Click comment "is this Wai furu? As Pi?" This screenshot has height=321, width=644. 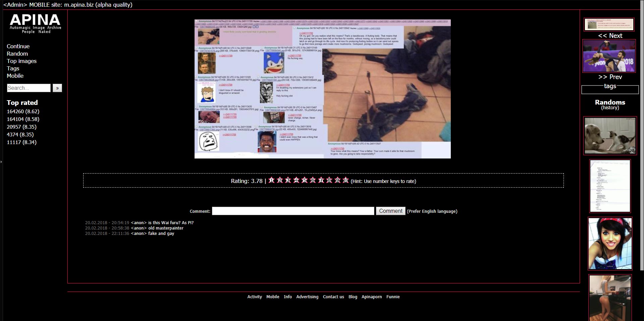[x=171, y=223]
